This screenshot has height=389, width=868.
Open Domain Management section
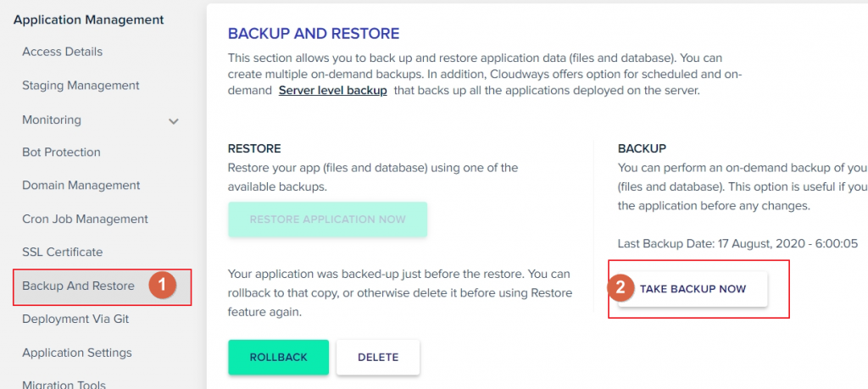pyautogui.click(x=81, y=186)
